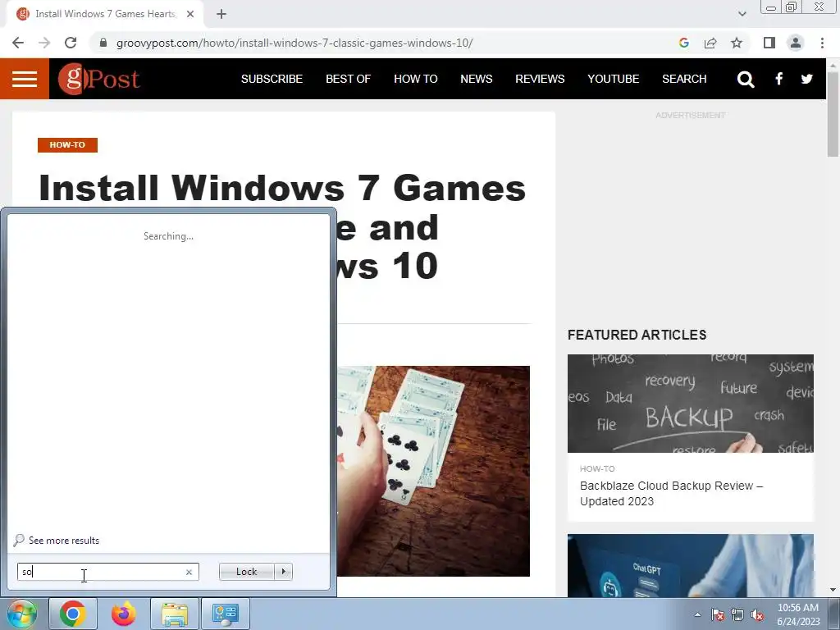Expand the shutdown options arrow beside Lock
The image size is (840, 630).
coord(283,572)
